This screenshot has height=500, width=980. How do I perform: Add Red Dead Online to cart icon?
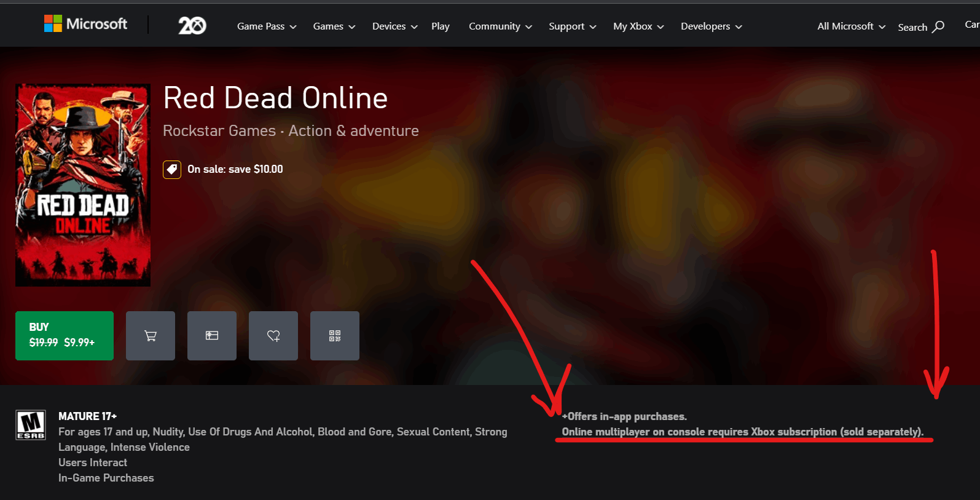point(151,336)
